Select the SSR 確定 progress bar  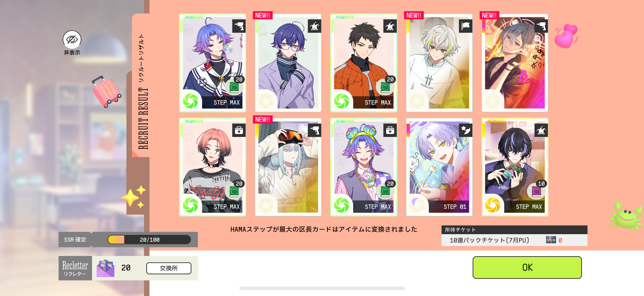149,240
